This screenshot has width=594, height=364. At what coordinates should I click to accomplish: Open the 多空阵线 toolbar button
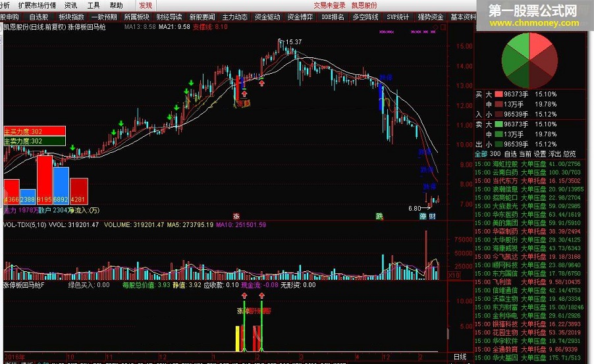pyautogui.click(x=365, y=17)
